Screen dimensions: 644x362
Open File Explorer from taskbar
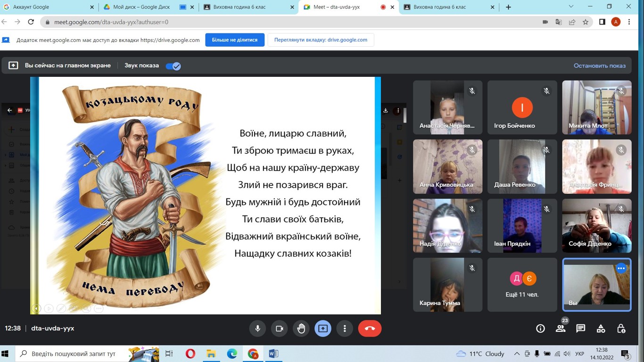211,354
